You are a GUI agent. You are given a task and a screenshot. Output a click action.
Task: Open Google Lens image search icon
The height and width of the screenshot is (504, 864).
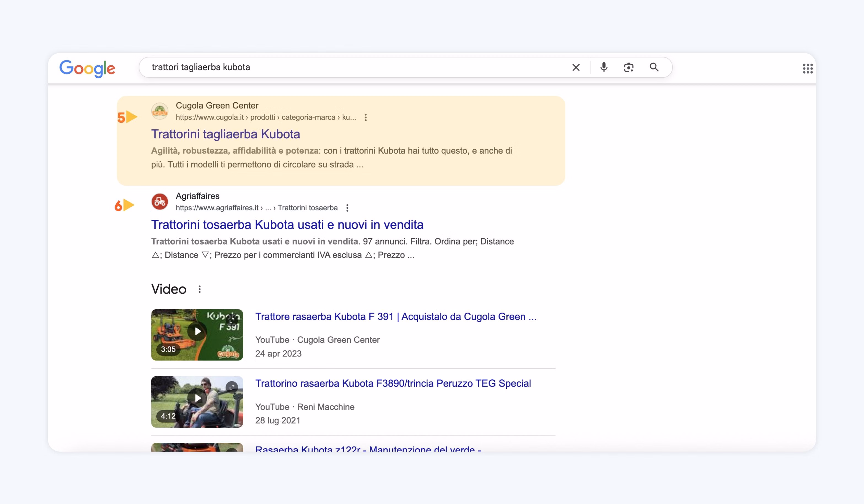[x=629, y=67]
